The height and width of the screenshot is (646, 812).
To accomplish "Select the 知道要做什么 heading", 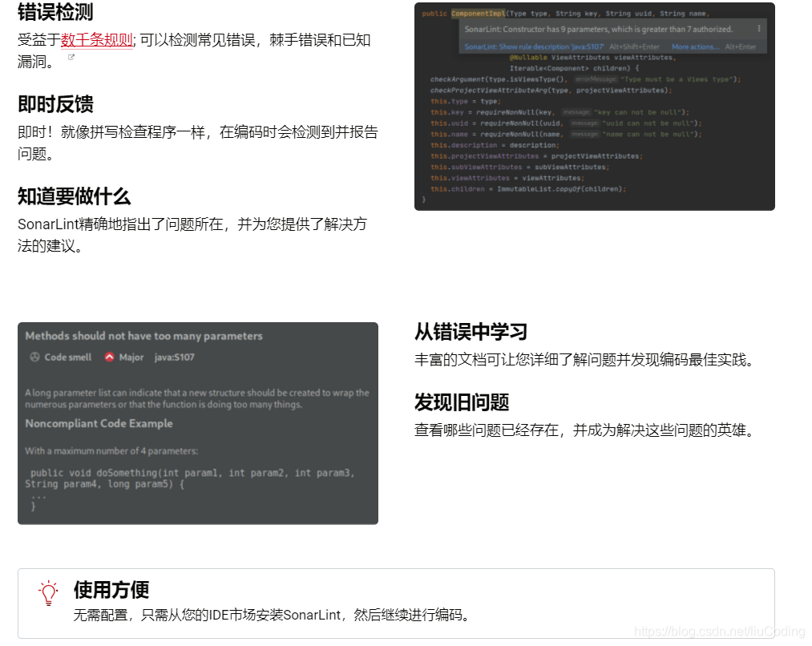I will [x=74, y=196].
